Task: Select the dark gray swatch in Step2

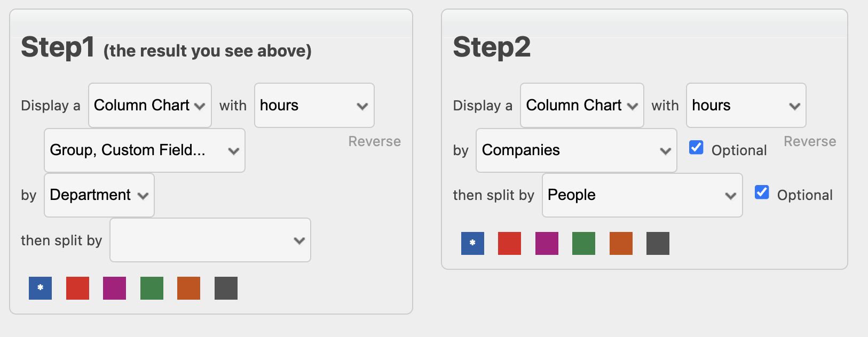Action: tap(658, 243)
